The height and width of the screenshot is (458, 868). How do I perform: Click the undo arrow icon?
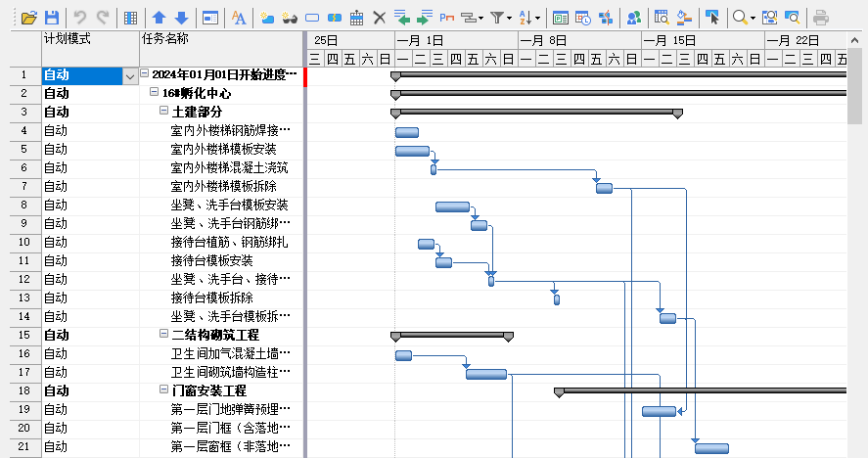tap(80, 18)
